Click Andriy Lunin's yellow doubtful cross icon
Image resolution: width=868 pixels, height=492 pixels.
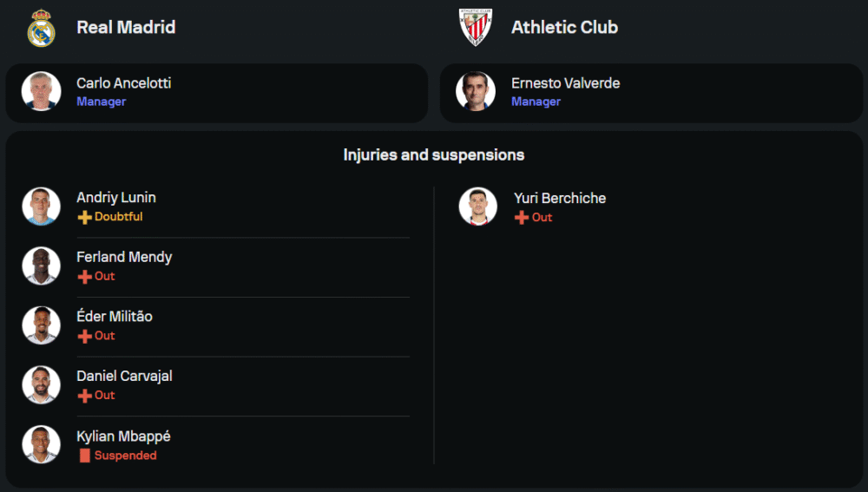click(x=84, y=217)
